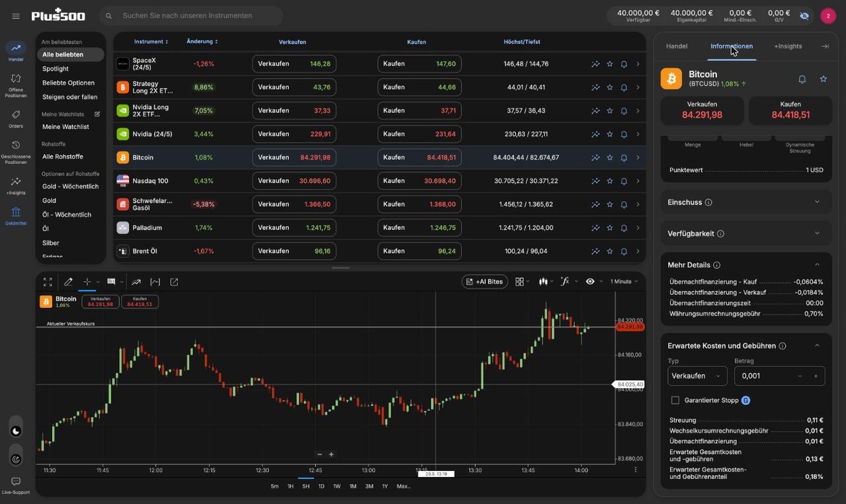Open the hamburger menu beside the Plus500 logo
Image resolution: width=846 pixels, height=504 pixels.
click(x=16, y=16)
